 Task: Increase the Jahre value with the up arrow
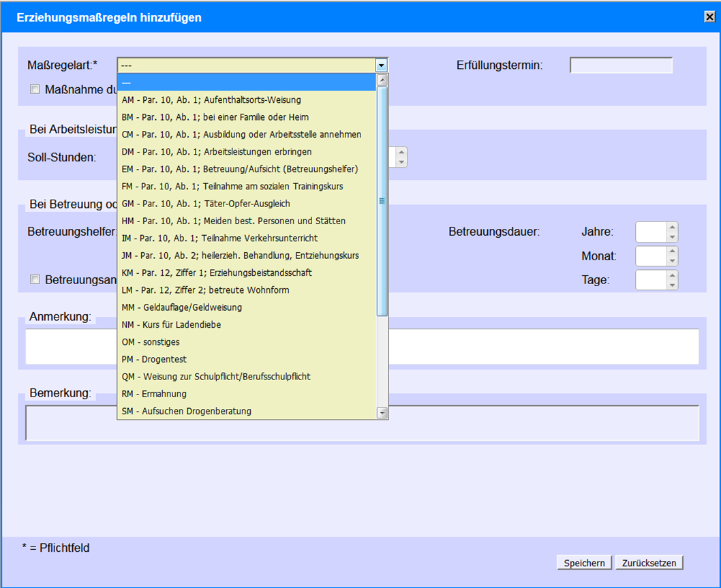(672, 228)
